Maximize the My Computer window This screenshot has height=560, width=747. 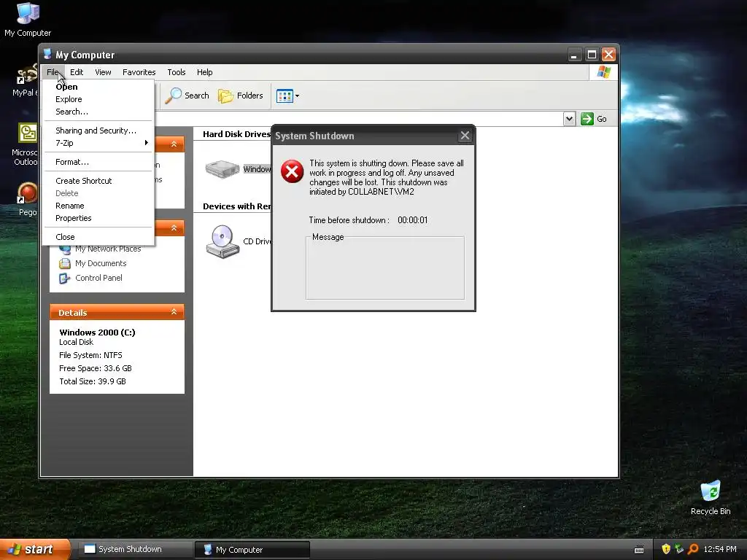592,55
